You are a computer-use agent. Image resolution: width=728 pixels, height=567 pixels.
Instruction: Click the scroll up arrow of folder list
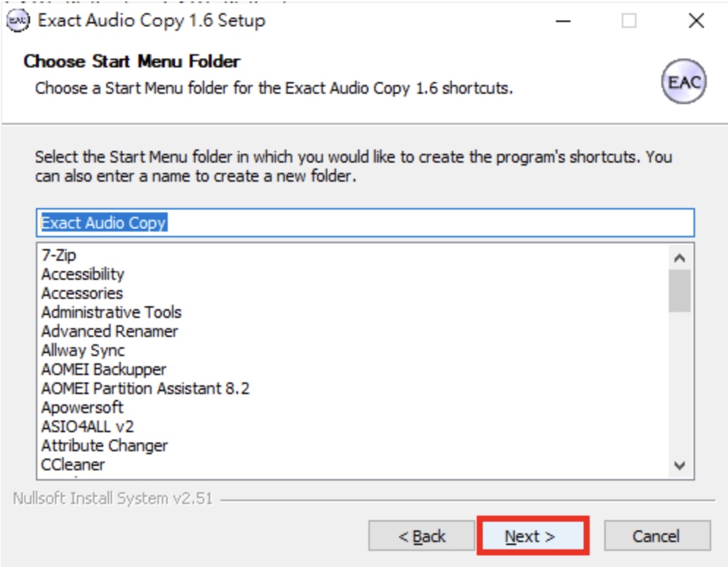coord(679,258)
